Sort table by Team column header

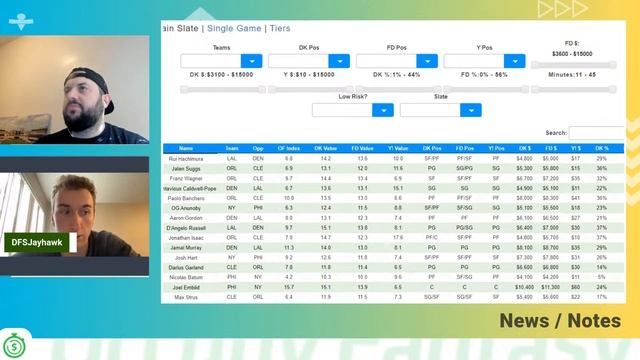pyautogui.click(x=232, y=149)
